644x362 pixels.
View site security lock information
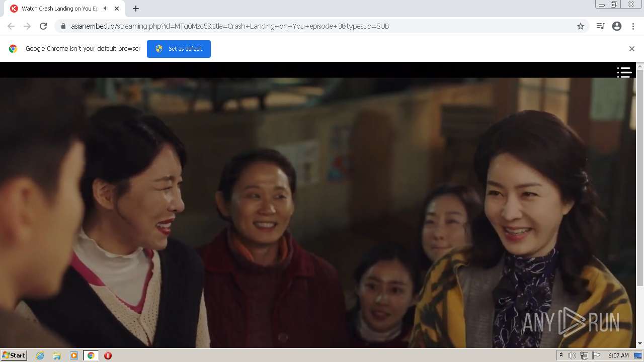click(63, 26)
